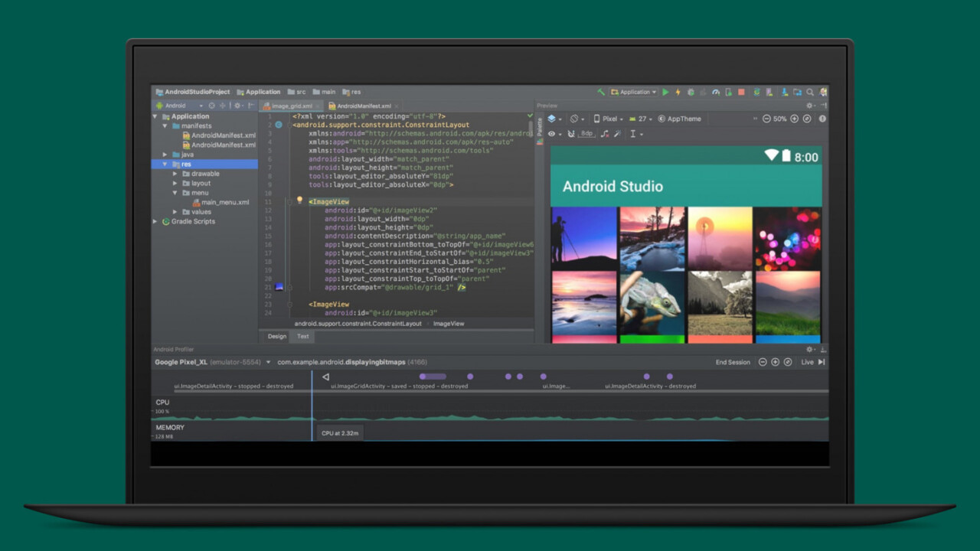Click the Infer Constraints magic wand icon
Viewport: 980px width, 551px height.
[x=617, y=134]
